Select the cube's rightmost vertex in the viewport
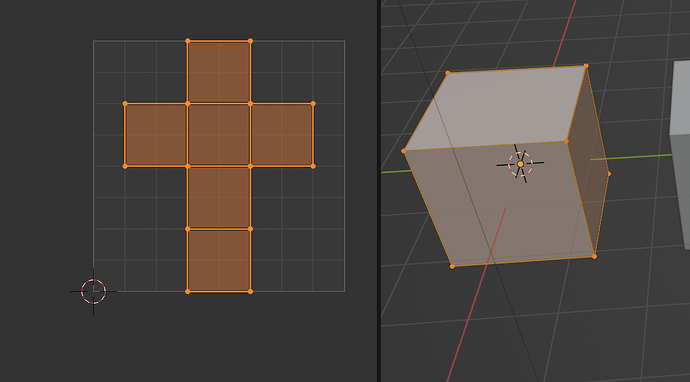690x382 pixels. [x=609, y=174]
